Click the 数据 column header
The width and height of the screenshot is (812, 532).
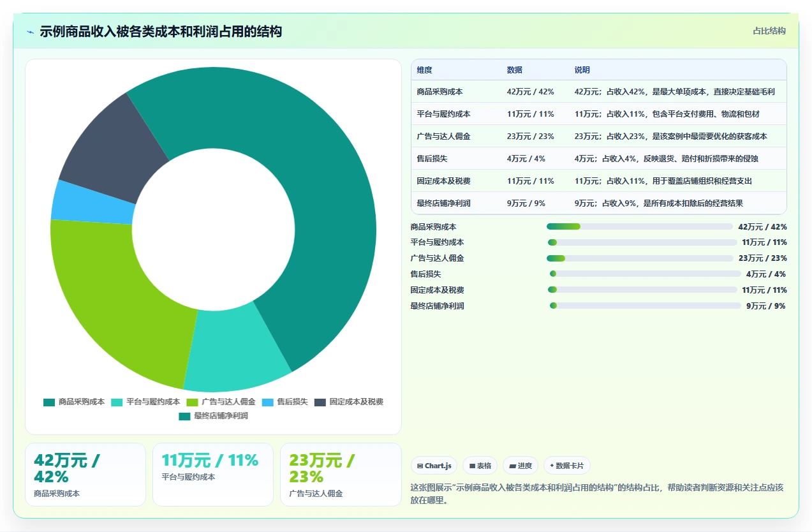pos(514,70)
